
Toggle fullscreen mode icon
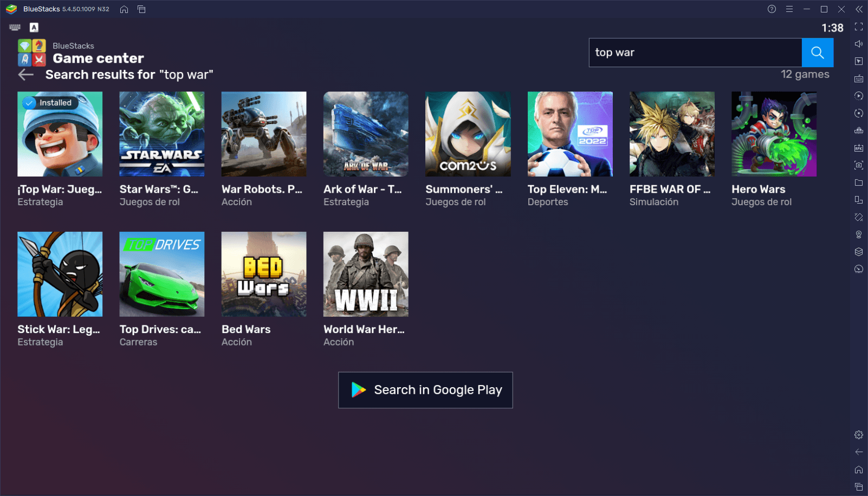[859, 27]
